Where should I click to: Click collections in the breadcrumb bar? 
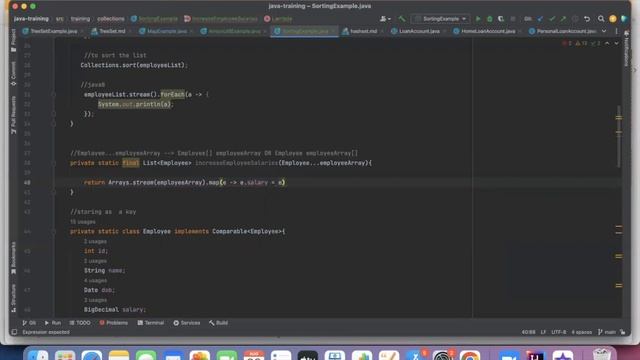(111, 19)
